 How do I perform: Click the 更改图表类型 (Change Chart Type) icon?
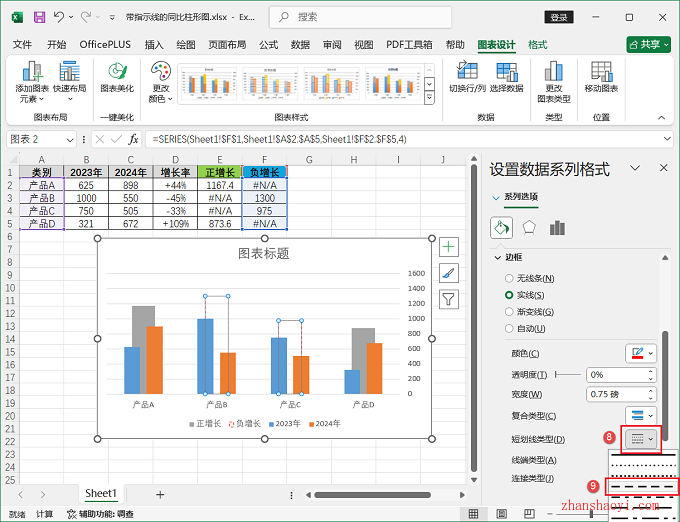pos(553,72)
